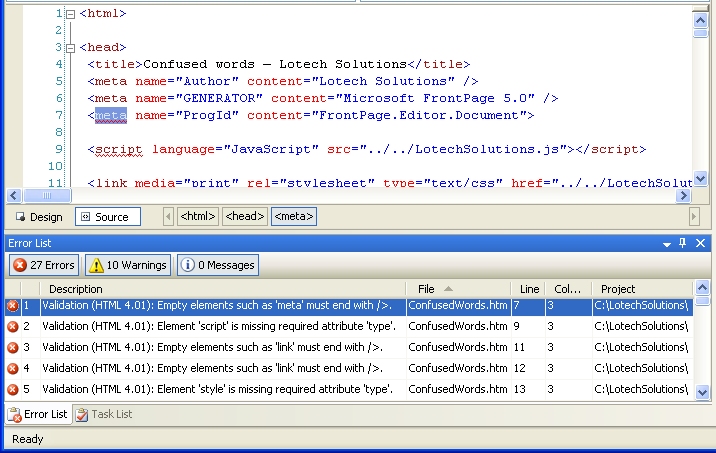Click the editor vertical scrollbar thumb
The image size is (716, 453).
pos(700,33)
